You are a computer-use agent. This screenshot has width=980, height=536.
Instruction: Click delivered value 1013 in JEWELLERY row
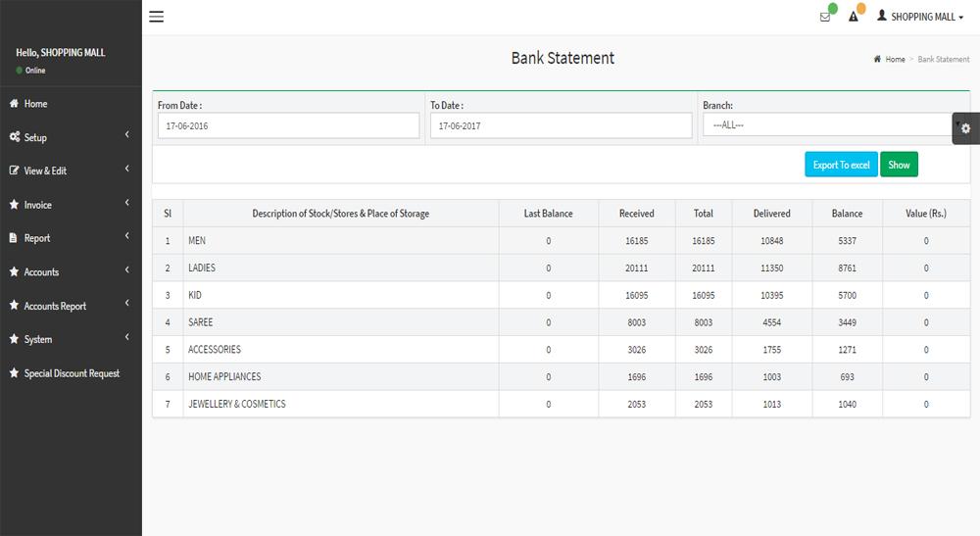(772, 404)
